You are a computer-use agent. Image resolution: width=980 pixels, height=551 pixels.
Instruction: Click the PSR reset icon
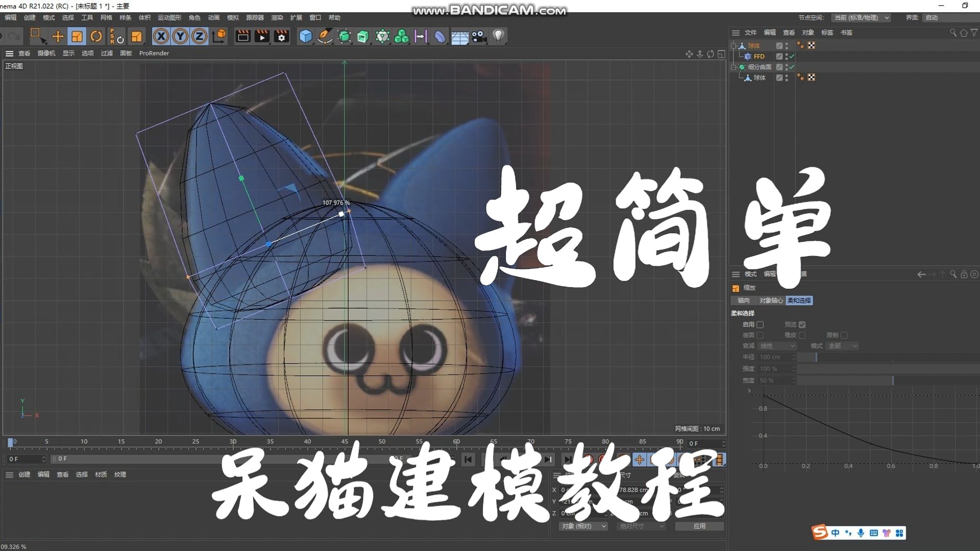[116, 36]
